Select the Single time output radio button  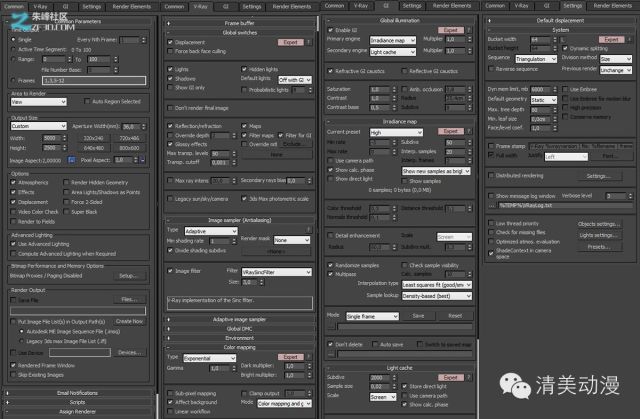click(13, 40)
